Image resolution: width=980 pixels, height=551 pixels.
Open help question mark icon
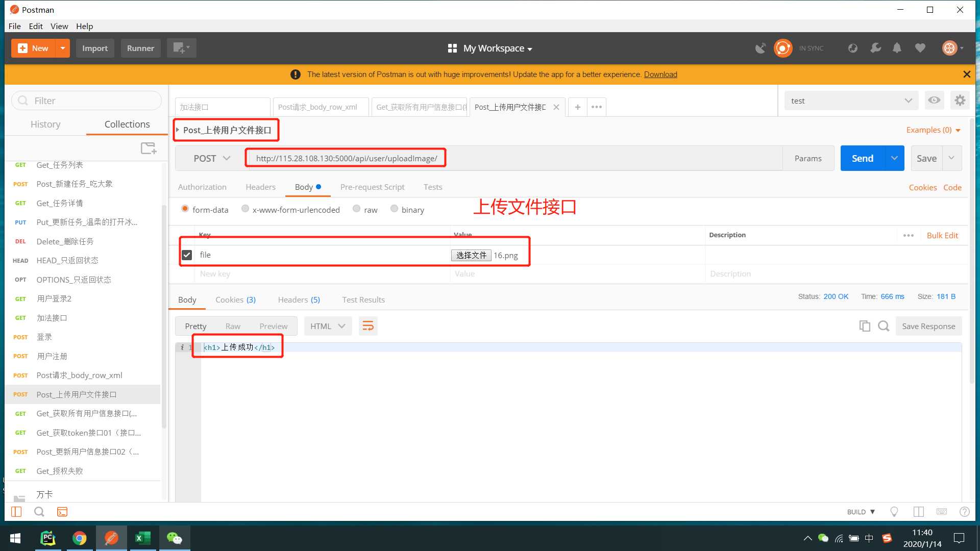click(964, 512)
